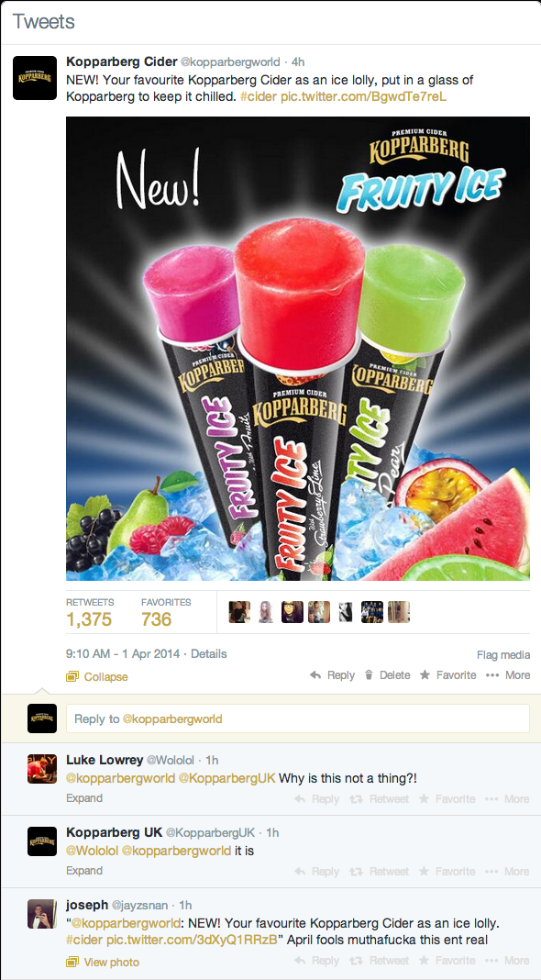Image resolution: width=541 pixels, height=980 pixels.
Task: Expand the Kopparberg UK reply tweet
Action: [x=84, y=871]
